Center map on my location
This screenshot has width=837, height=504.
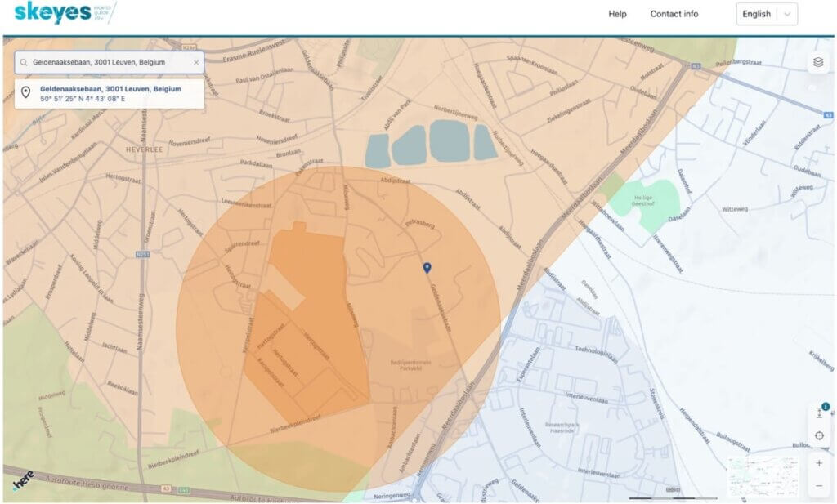(819, 435)
